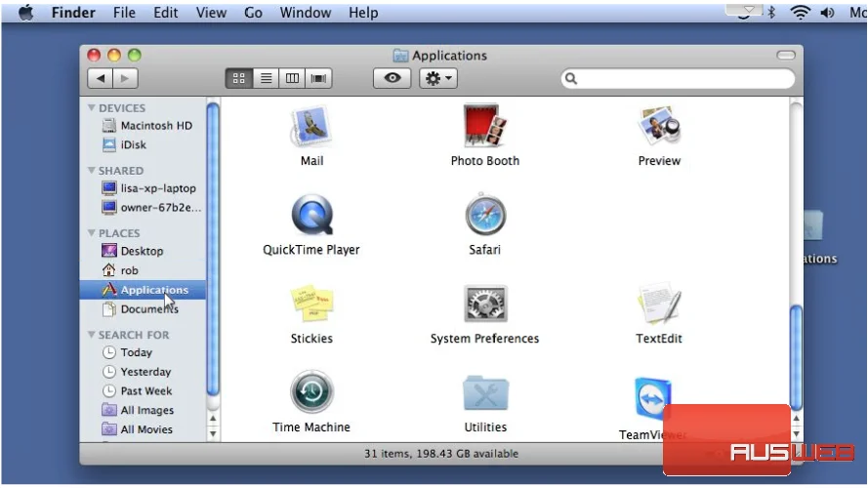Click the Applications folder title icon
This screenshot has height=488, width=868.
tap(400, 56)
